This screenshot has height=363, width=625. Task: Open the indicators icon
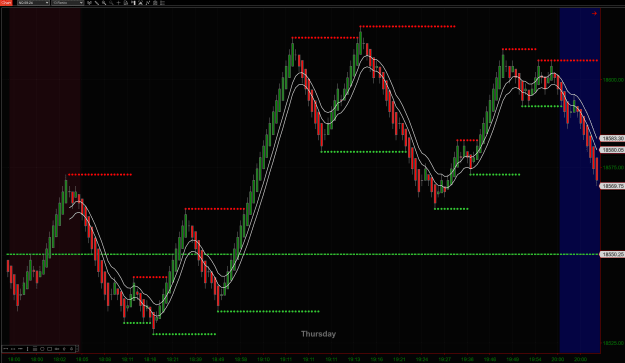pos(140,3)
